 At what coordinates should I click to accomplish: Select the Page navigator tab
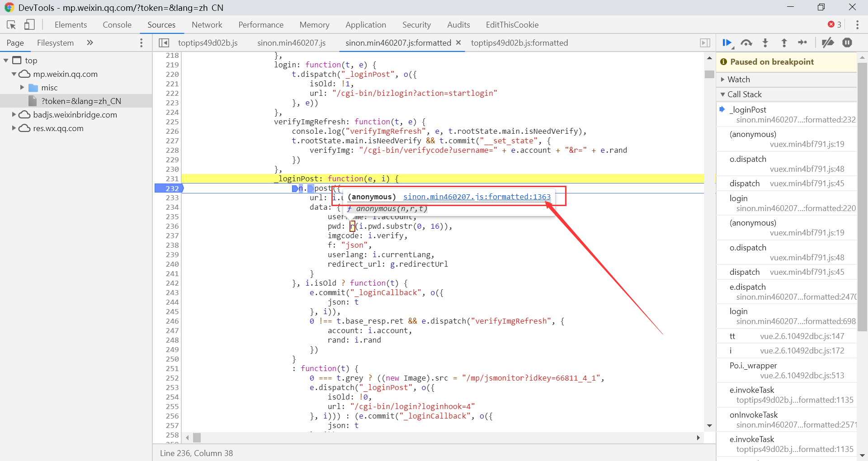15,43
